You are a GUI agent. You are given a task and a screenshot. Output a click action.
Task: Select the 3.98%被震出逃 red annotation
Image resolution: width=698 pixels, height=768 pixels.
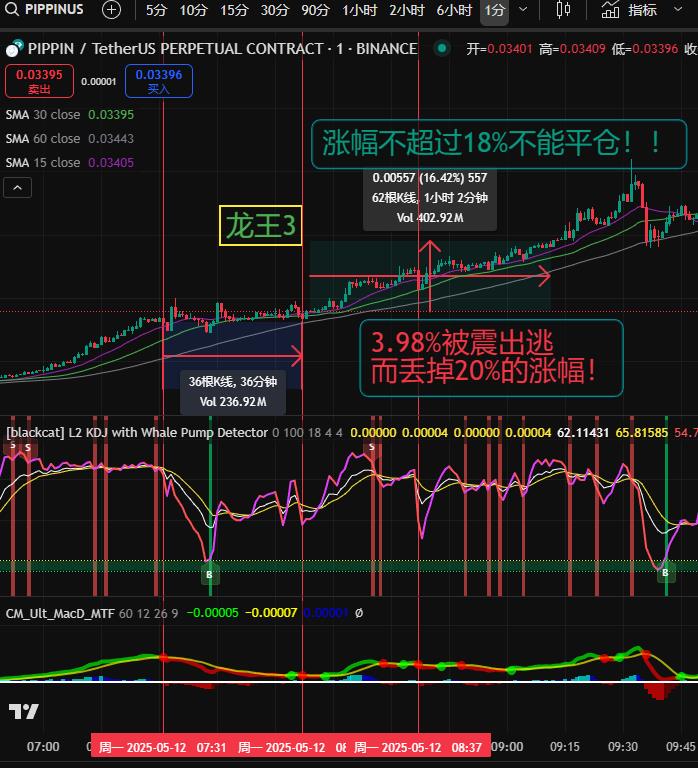tap(491, 358)
